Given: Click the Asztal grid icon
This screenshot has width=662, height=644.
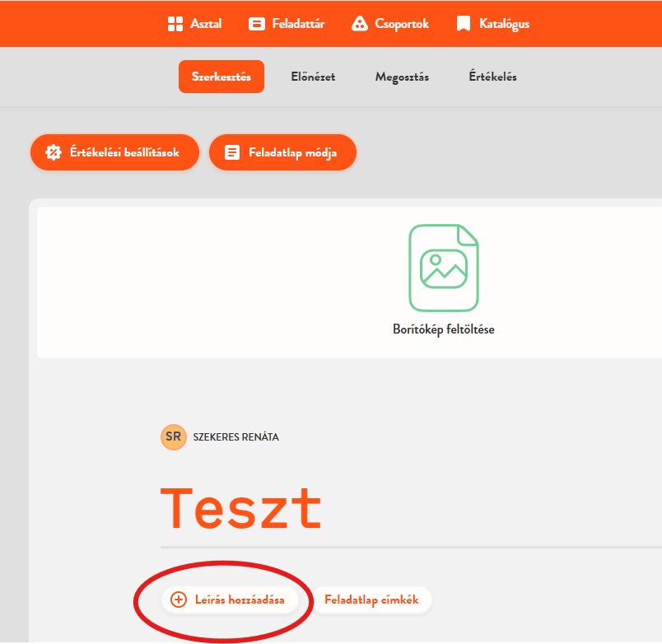Looking at the screenshot, I should (175, 24).
